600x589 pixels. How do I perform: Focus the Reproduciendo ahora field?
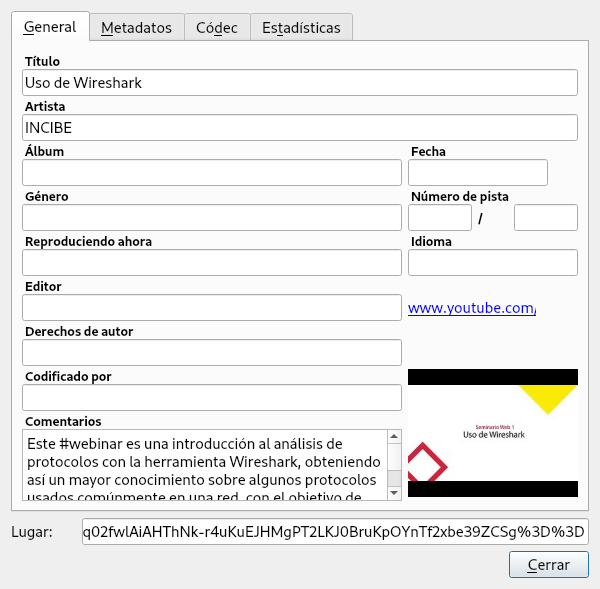(212, 263)
